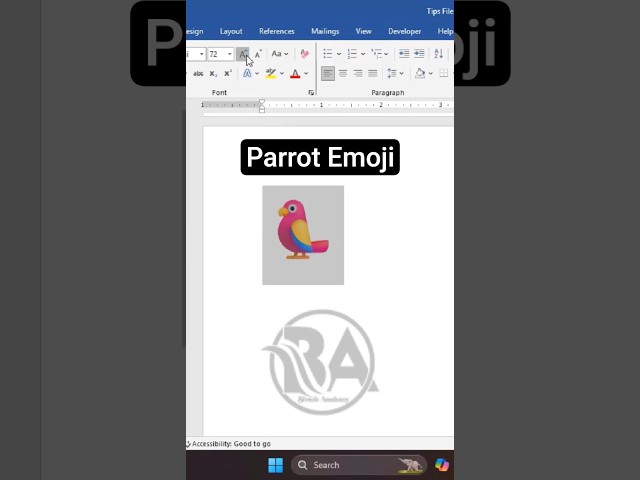This screenshot has height=480, width=640.
Task: Toggle superscript formatting
Action: 228,73
